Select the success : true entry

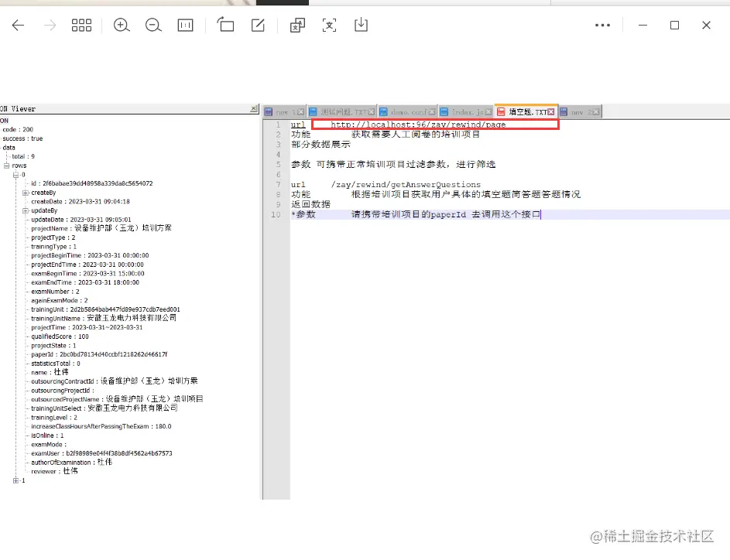point(22,138)
